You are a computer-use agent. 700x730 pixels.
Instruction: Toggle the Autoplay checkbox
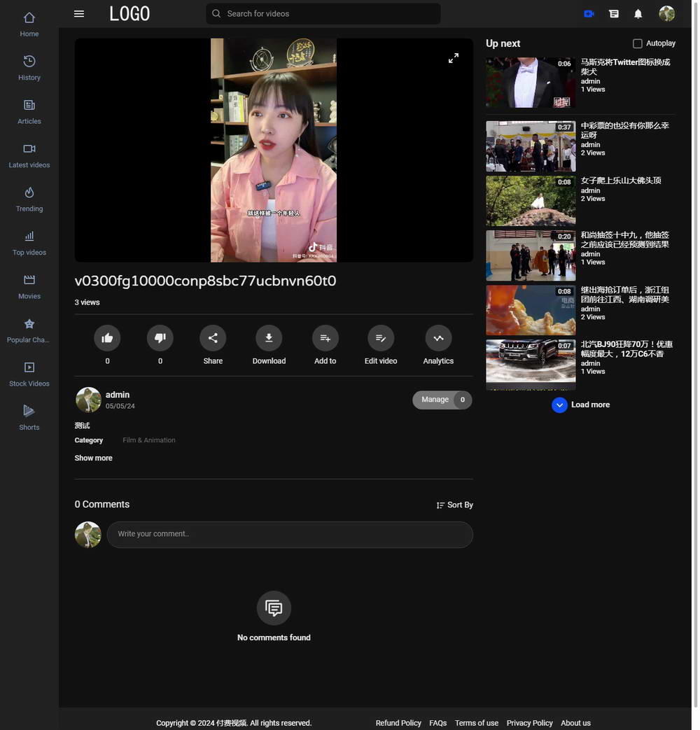[x=638, y=43]
